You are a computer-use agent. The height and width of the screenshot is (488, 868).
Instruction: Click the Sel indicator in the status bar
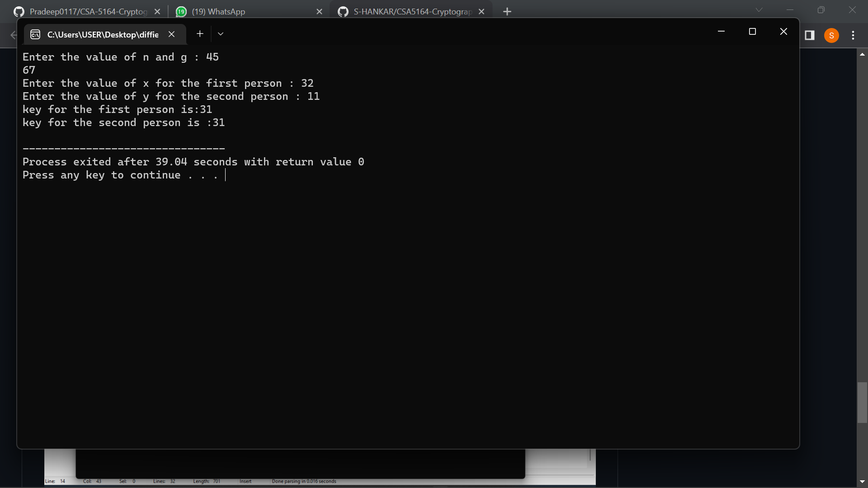click(123, 481)
